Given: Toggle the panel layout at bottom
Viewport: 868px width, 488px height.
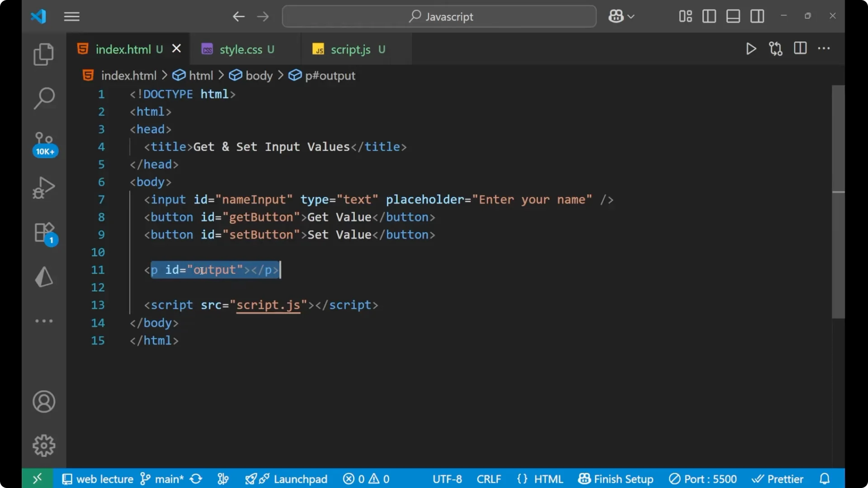Looking at the screenshot, I should [x=733, y=16].
